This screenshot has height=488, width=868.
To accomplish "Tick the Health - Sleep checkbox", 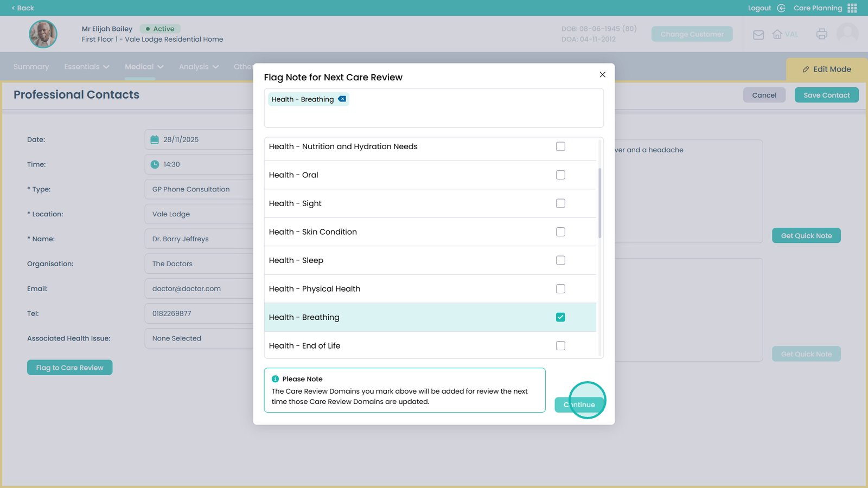I will tap(560, 260).
